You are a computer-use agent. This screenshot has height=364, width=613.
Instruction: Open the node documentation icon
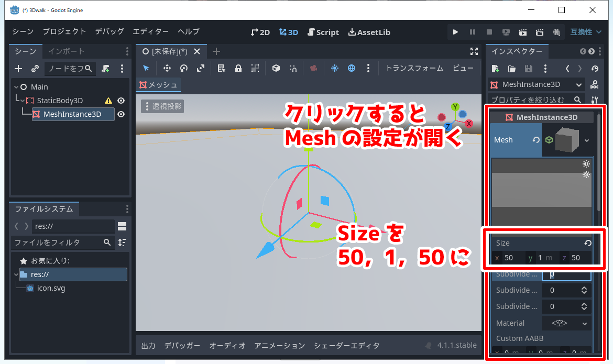point(594,84)
